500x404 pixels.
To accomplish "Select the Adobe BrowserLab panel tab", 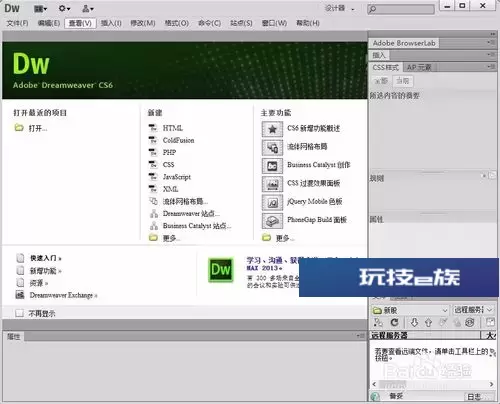I will [x=404, y=43].
